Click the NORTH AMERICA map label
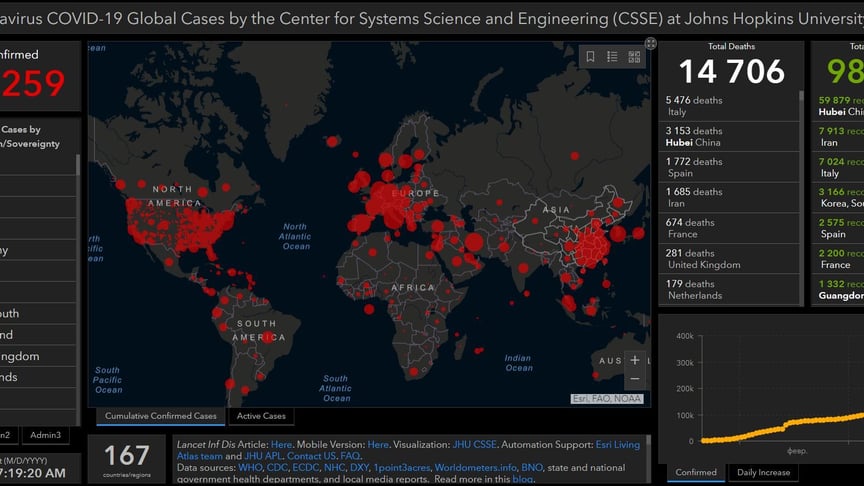 coord(174,196)
